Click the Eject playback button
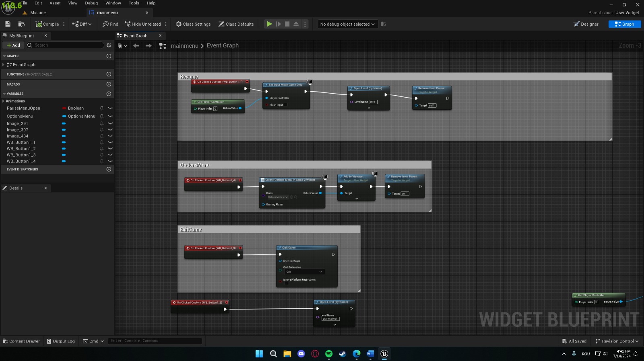This screenshot has height=361, width=644. click(296, 24)
